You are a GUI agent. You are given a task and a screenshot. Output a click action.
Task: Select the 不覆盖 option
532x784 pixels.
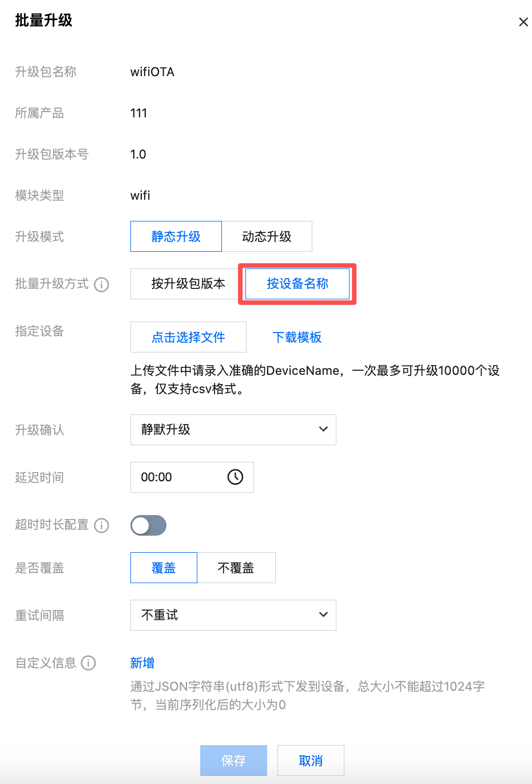click(236, 568)
